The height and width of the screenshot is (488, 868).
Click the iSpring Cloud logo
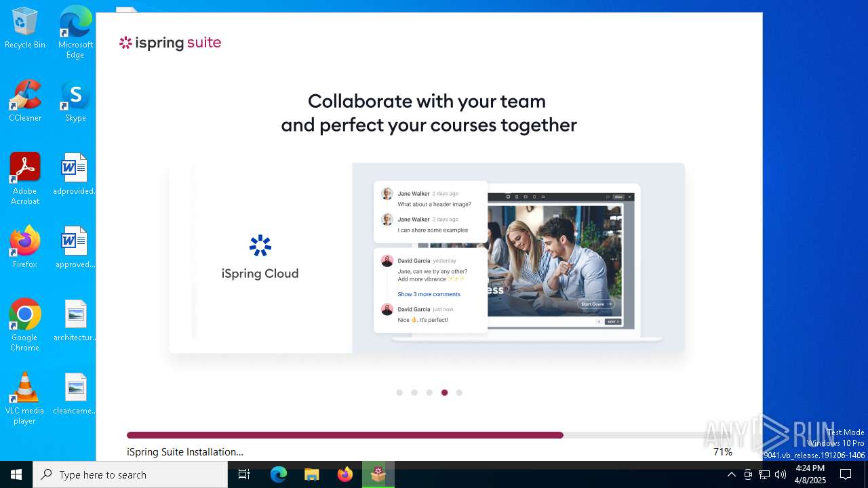coord(260,258)
